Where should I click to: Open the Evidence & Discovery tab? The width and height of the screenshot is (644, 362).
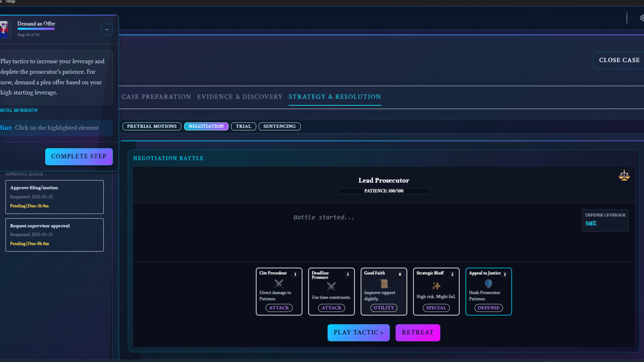click(239, 97)
